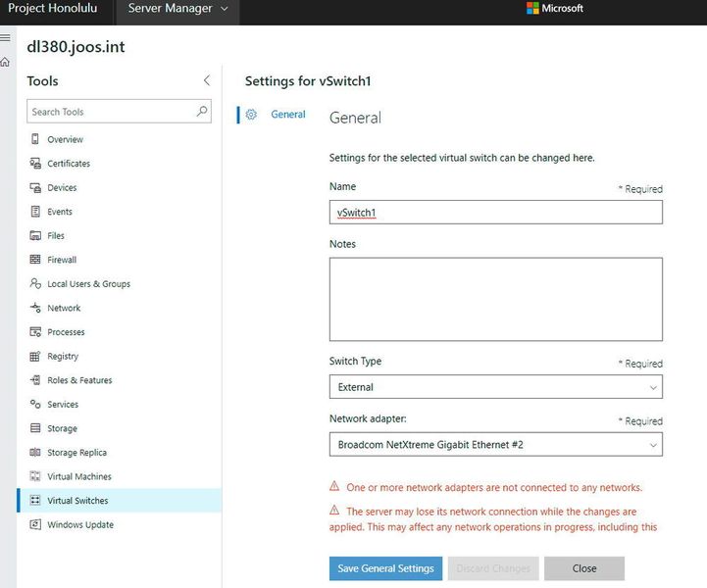Click the Processes icon
The image size is (707, 588).
coord(34,332)
